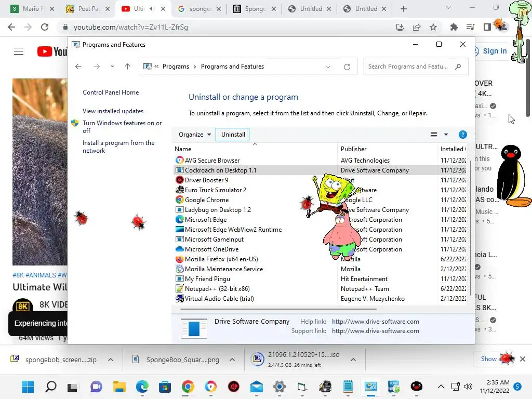Select Driver Booster 9 entry
The height and width of the screenshot is (399, 532).
(206, 180)
